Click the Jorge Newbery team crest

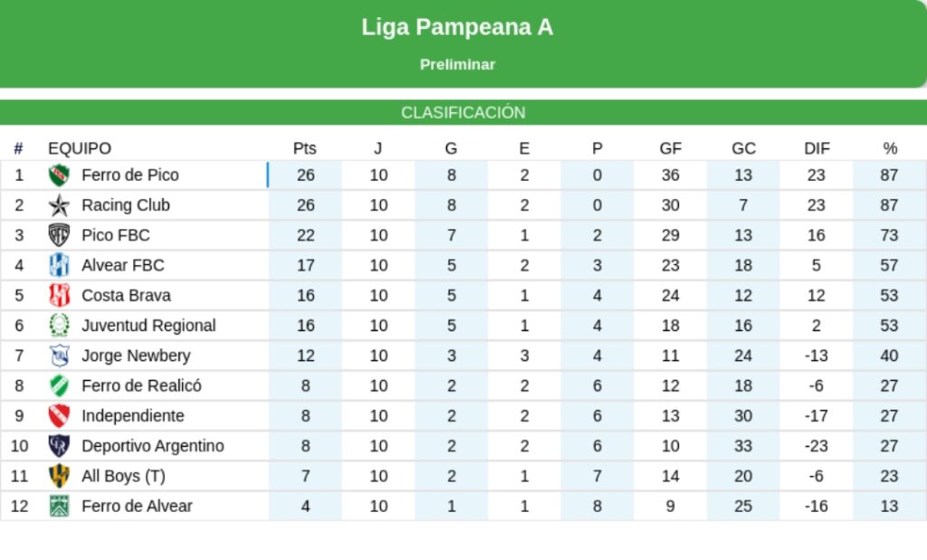pos(59,356)
